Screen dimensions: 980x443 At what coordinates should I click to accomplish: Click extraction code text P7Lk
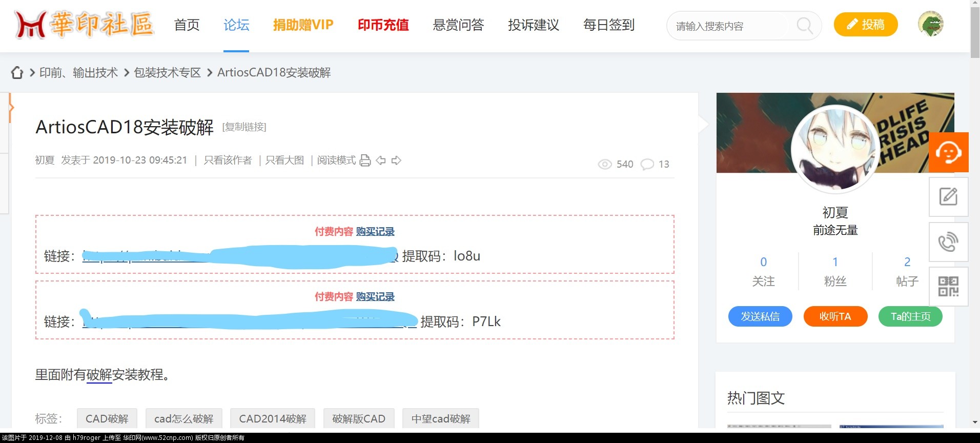click(486, 321)
